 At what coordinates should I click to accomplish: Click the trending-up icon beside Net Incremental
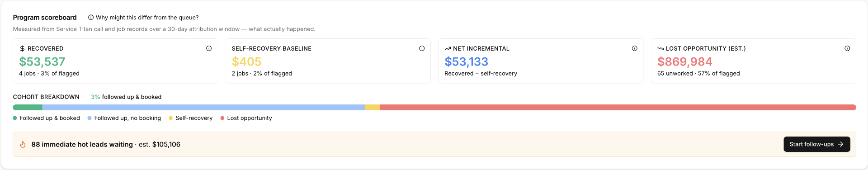pos(448,48)
